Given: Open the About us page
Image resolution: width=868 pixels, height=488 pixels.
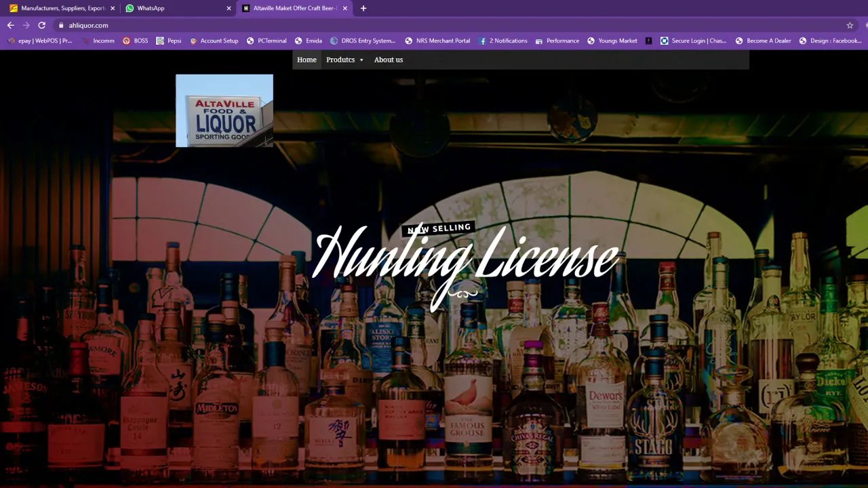Looking at the screenshot, I should [x=389, y=60].
